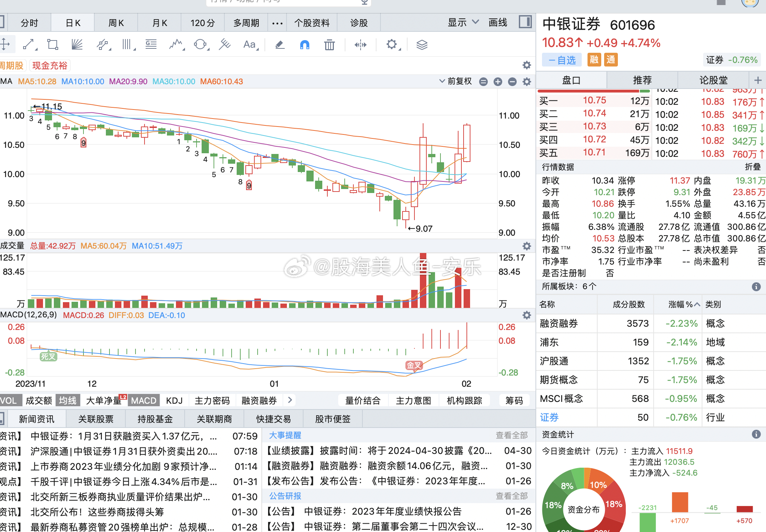This screenshot has height=532, width=766.
Task: Click the 筹码 button
Action: pyautogui.click(x=514, y=400)
